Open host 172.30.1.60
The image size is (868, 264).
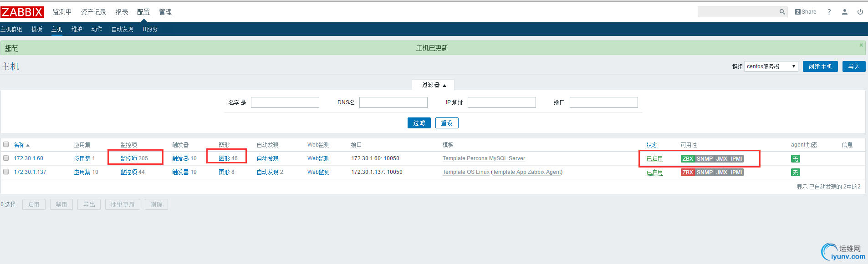point(29,158)
